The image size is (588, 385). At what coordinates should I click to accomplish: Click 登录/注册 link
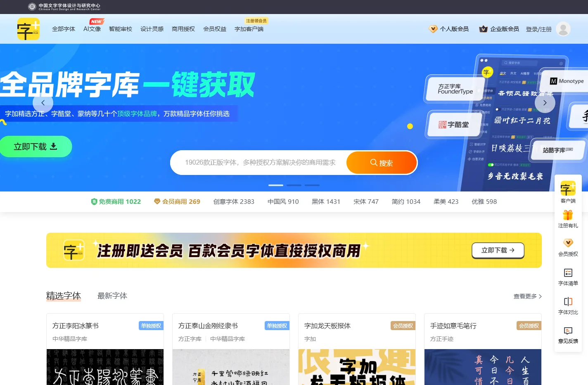coord(539,29)
